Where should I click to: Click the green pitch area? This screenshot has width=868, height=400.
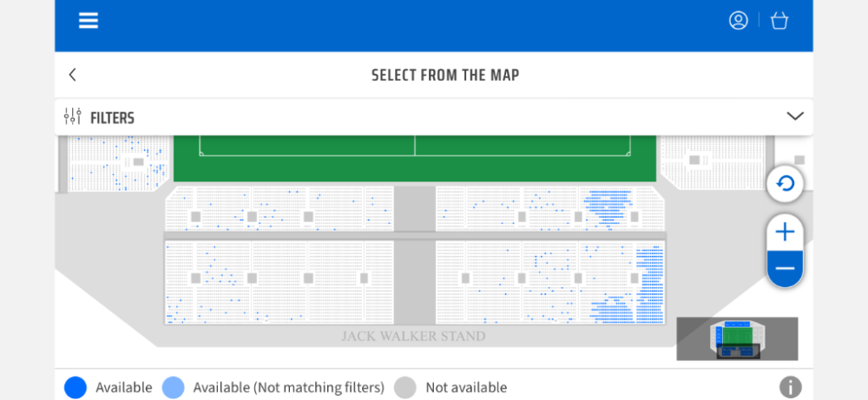pyautogui.click(x=415, y=159)
